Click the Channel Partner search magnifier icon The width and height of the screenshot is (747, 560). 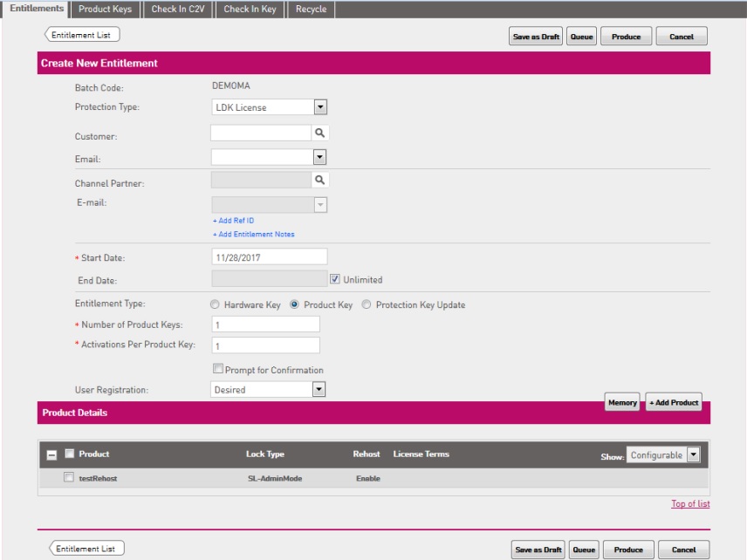pyautogui.click(x=320, y=179)
